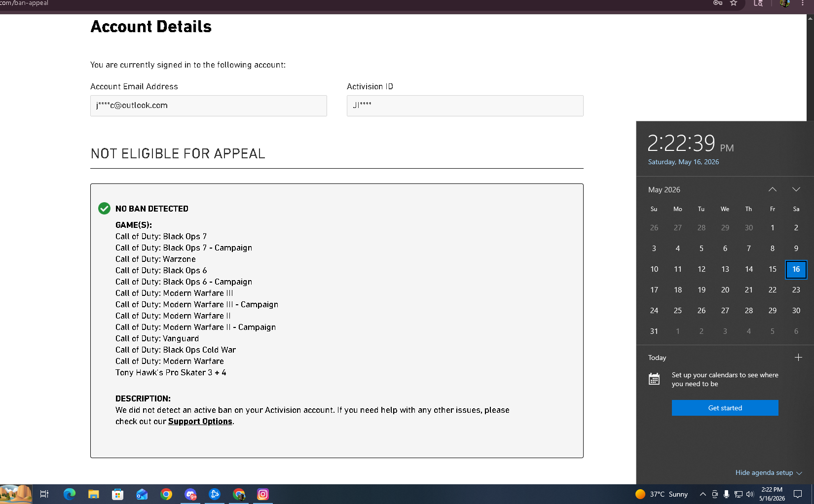Open Task View on the taskbar
The height and width of the screenshot is (504, 814).
tap(44, 494)
